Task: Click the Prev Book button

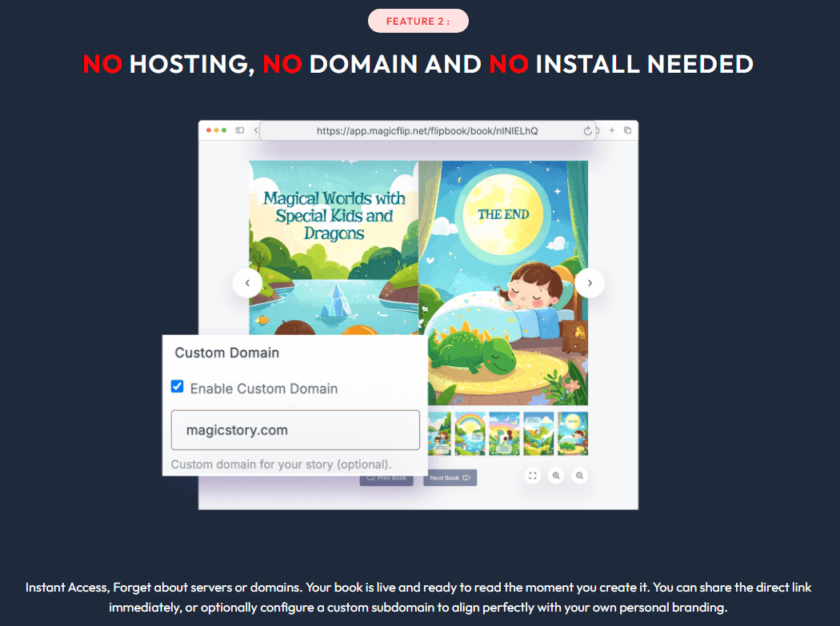Action: pyautogui.click(x=386, y=478)
